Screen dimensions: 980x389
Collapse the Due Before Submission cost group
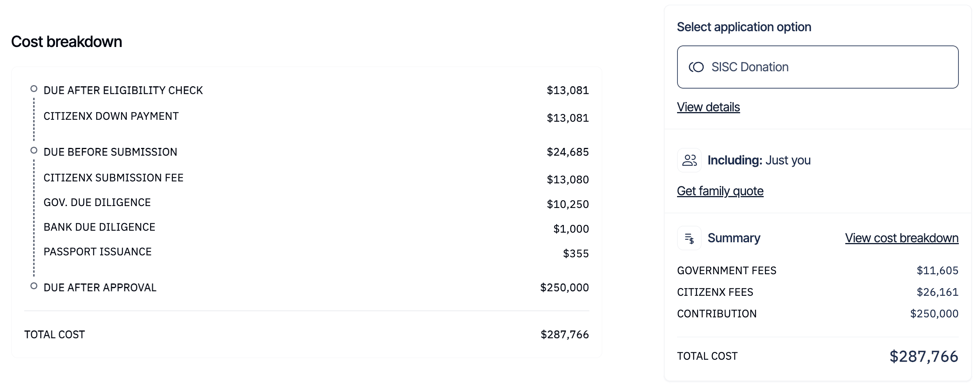click(111, 152)
